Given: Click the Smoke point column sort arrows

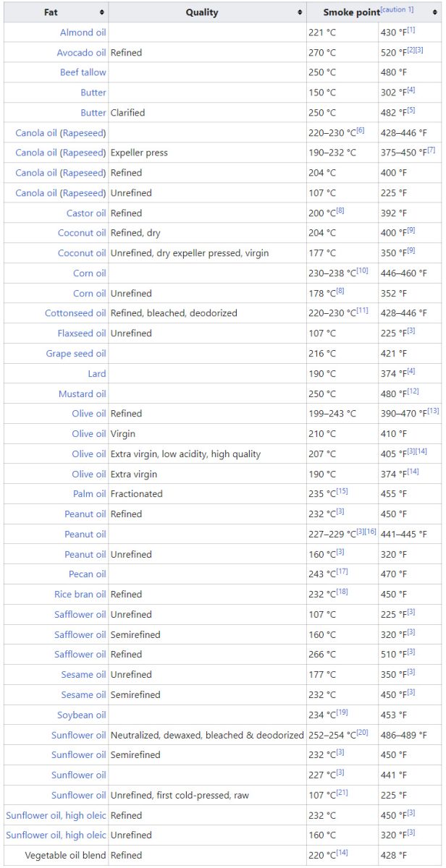Looking at the screenshot, I should coord(436,12).
